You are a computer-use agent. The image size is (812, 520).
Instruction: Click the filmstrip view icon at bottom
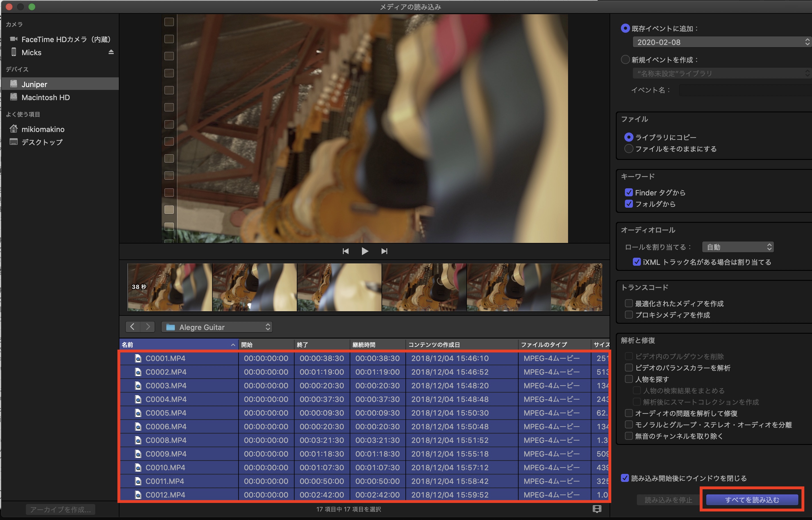tap(597, 509)
